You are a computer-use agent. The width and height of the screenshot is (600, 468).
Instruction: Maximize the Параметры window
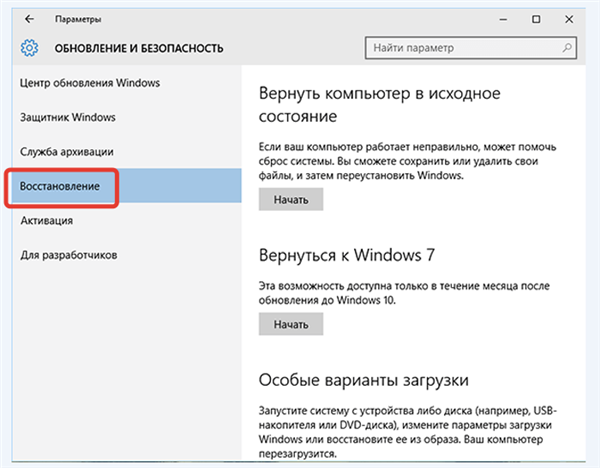pyautogui.click(x=536, y=19)
